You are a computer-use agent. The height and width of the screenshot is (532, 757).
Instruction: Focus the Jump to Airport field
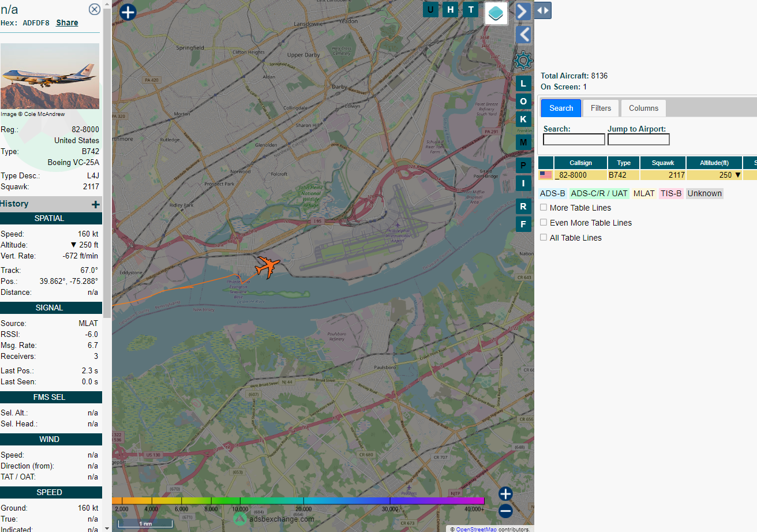click(x=639, y=140)
